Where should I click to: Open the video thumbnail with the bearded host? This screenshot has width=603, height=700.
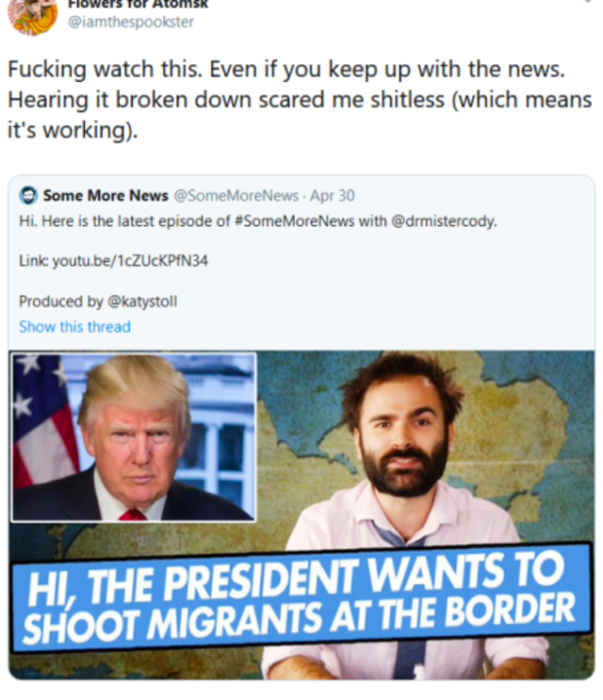click(x=301, y=515)
